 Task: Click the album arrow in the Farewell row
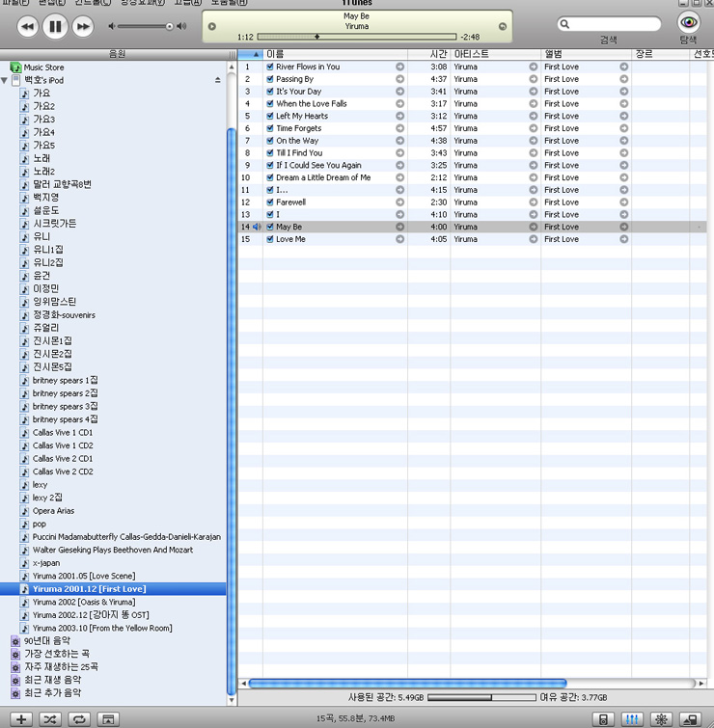point(624,202)
